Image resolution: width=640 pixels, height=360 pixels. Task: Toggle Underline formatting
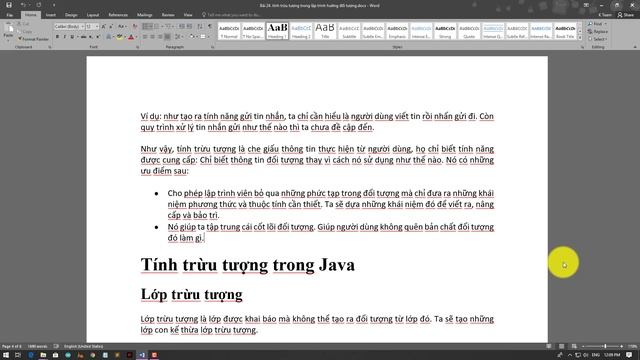72,37
